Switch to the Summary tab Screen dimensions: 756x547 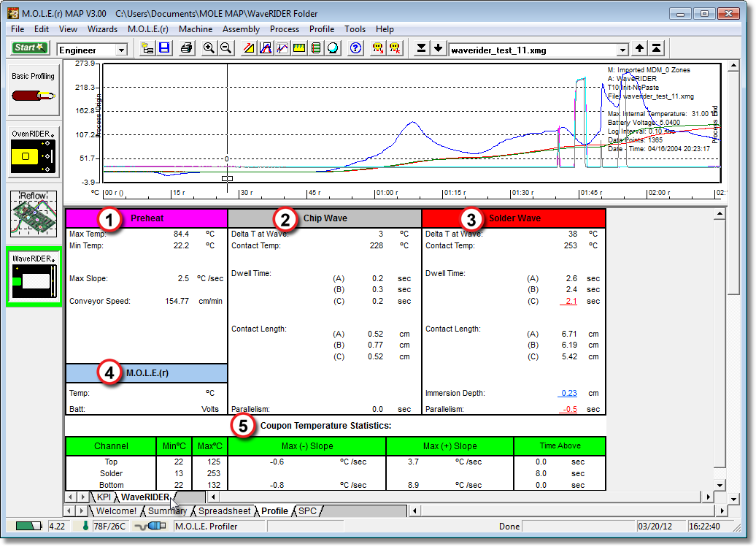pos(167,510)
